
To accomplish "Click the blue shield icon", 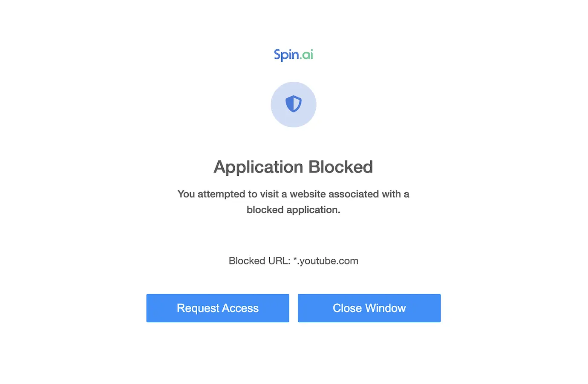I will (293, 104).
